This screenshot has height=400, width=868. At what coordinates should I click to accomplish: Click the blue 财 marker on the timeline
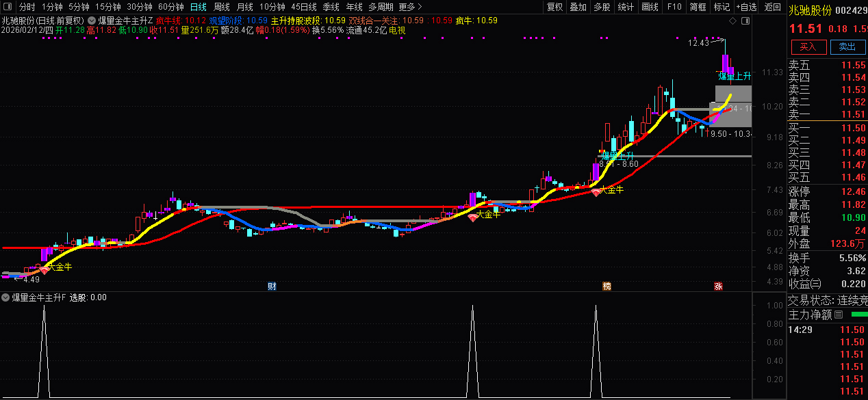pyautogui.click(x=272, y=286)
